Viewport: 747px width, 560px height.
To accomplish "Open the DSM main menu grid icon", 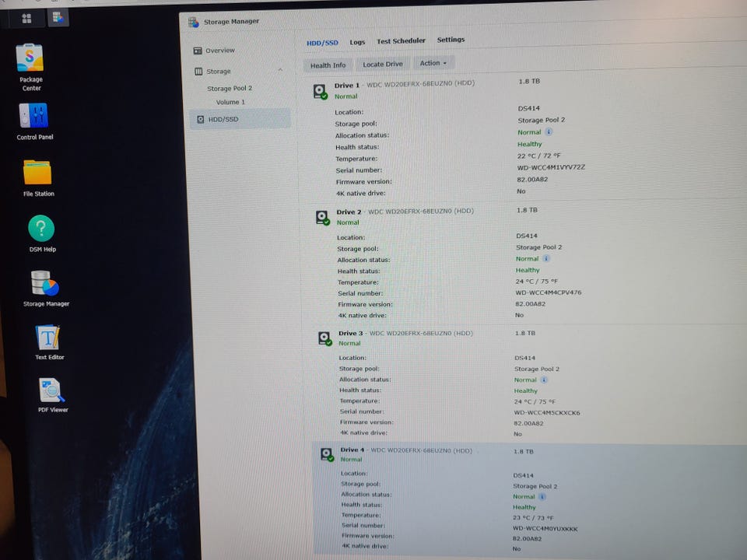I will [x=26, y=19].
